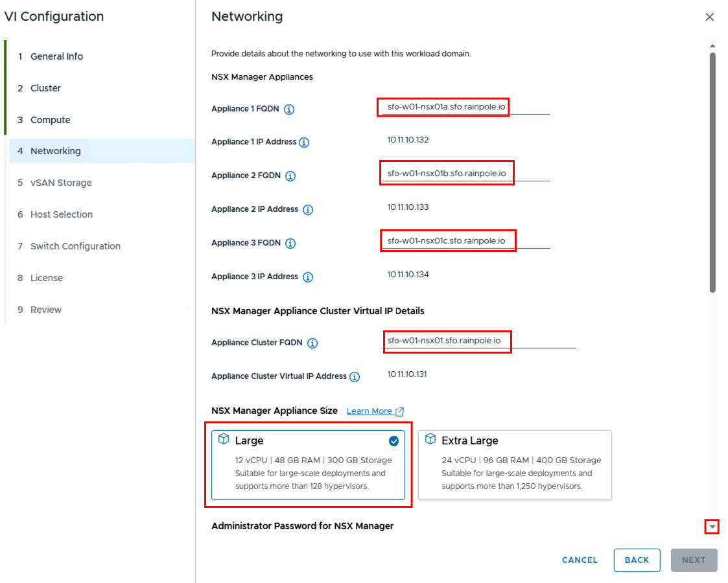Open the info tooltip for Appliance 1 IP Address

tap(303, 143)
